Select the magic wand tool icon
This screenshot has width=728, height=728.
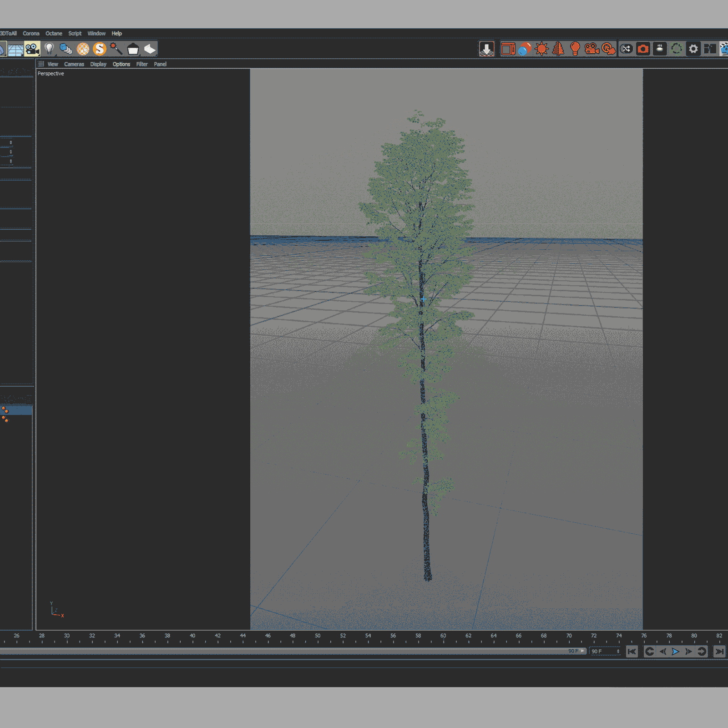[116, 49]
